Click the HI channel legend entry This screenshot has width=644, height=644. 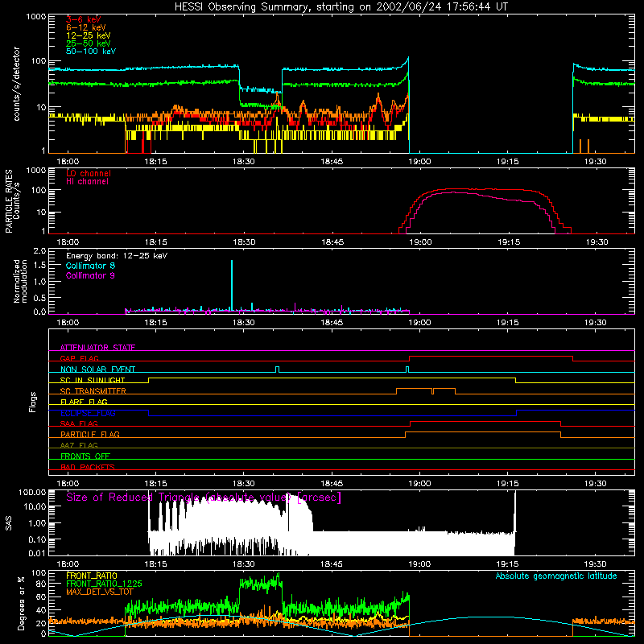(x=87, y=182)
